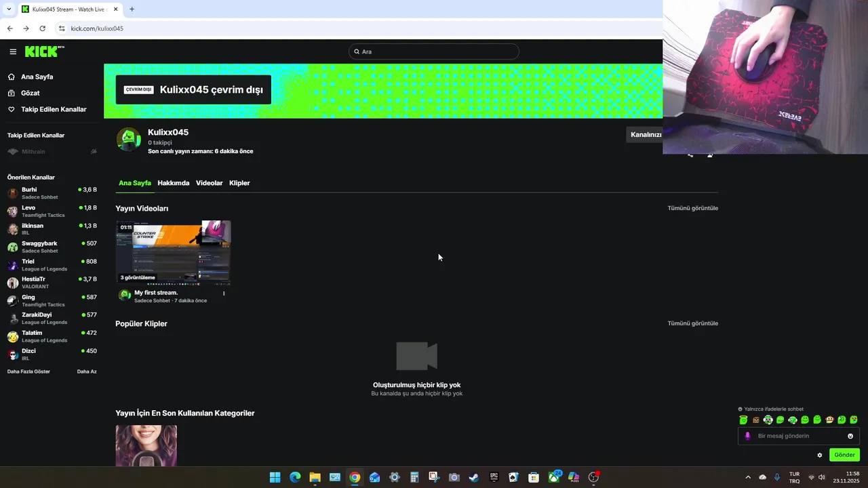Open Gözat in the sidebar
The height and width of the screenshot is (488, 868).
30,93
